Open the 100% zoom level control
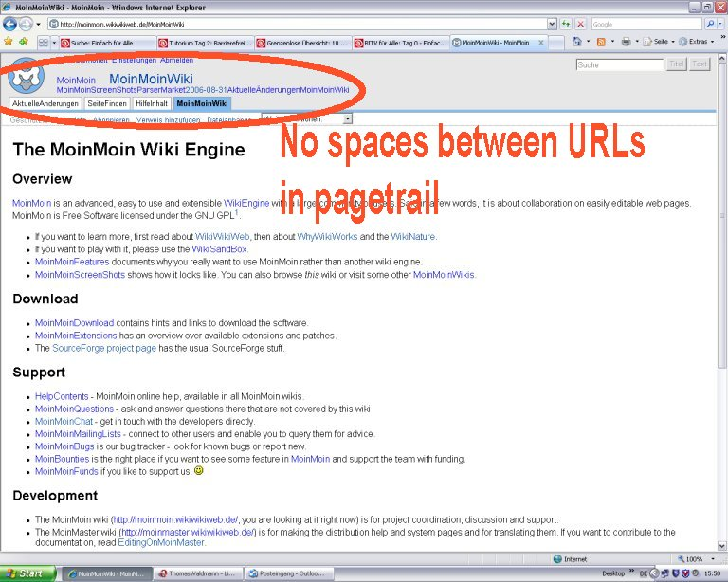 696,559
